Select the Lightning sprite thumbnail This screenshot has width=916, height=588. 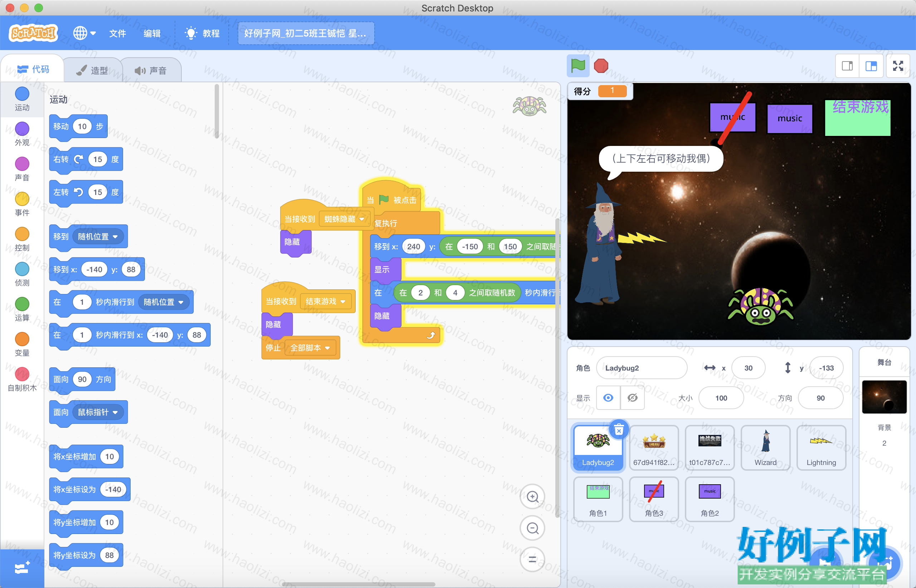pos(821,447)
